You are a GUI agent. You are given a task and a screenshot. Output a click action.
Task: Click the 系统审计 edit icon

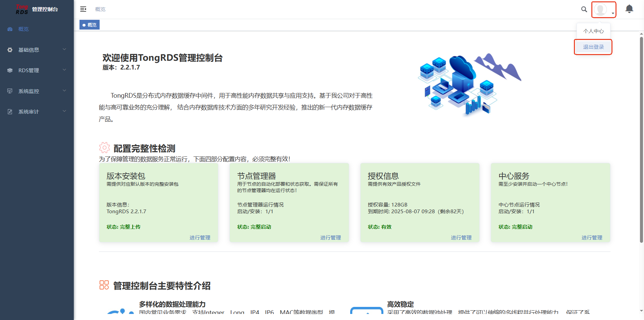click(10, 112)
